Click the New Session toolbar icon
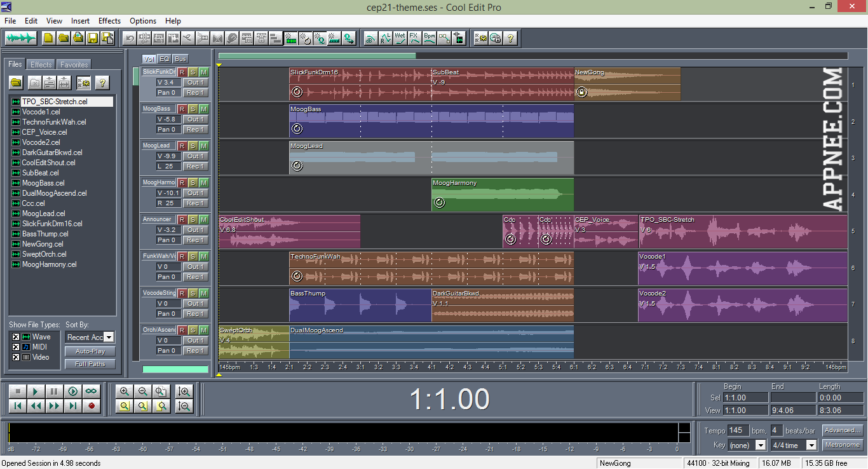 pyautogui.click(x=48, y=38)
